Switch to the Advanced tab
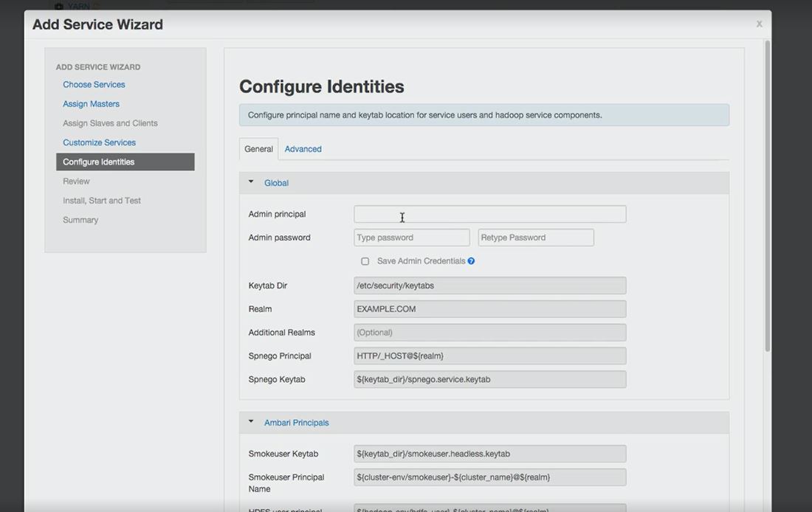812x512 pixels. (x=303, y=148)
